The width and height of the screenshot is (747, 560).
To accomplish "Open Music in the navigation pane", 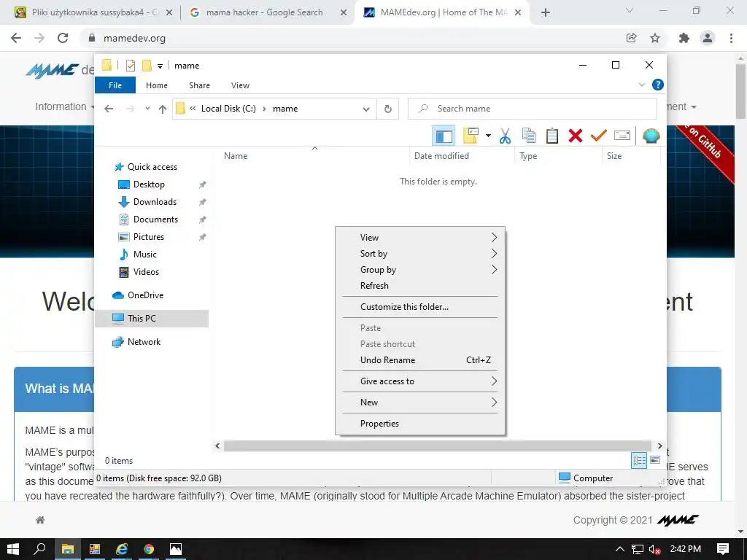I will 145,254.
